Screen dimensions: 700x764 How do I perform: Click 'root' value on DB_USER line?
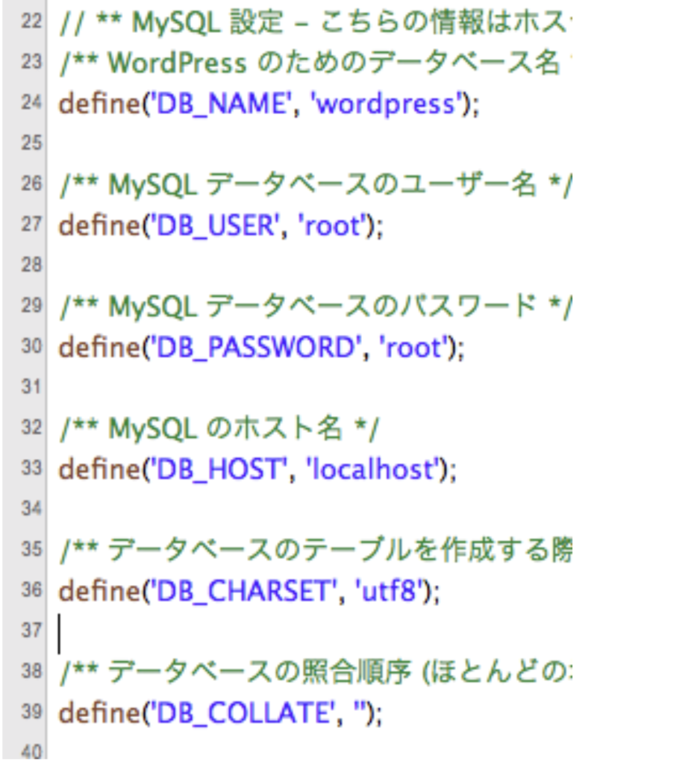click(331, 226)
